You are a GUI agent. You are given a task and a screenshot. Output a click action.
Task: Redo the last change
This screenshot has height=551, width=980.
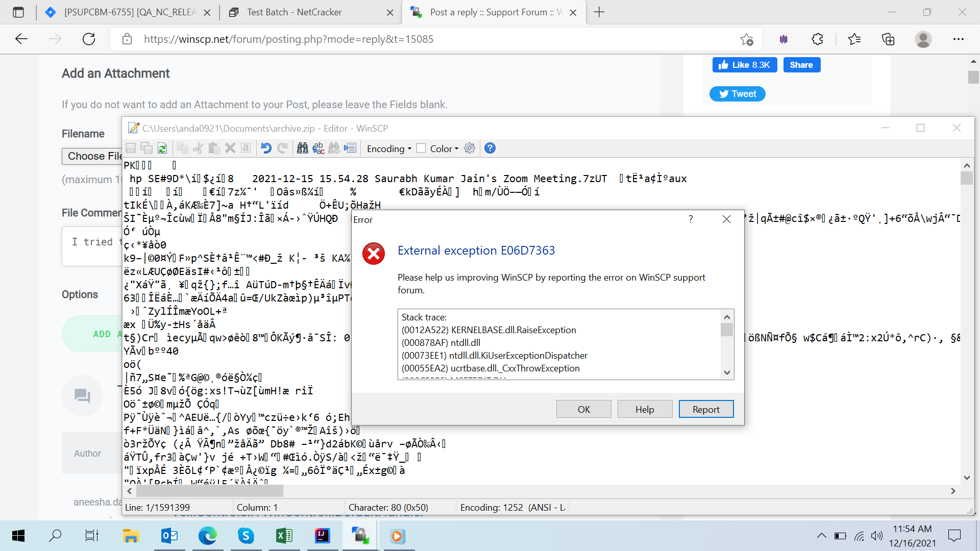(282, 148)
